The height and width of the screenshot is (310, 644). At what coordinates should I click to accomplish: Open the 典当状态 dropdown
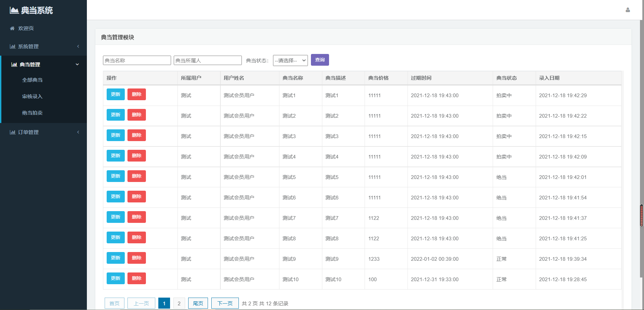point(290,60)
